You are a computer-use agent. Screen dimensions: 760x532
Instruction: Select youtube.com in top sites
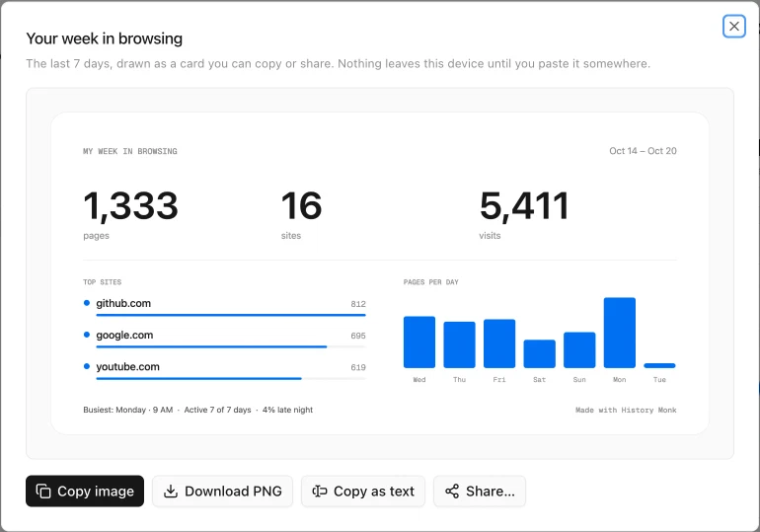click(x=127, y=367)
